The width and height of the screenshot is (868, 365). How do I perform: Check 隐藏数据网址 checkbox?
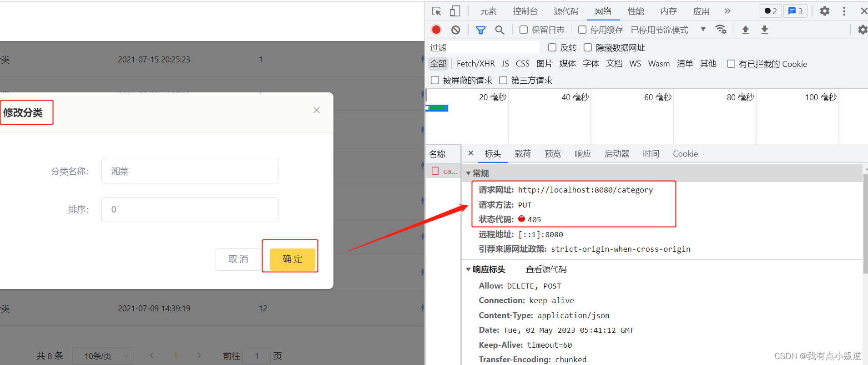pyautogui.click(x=588, y=47)
